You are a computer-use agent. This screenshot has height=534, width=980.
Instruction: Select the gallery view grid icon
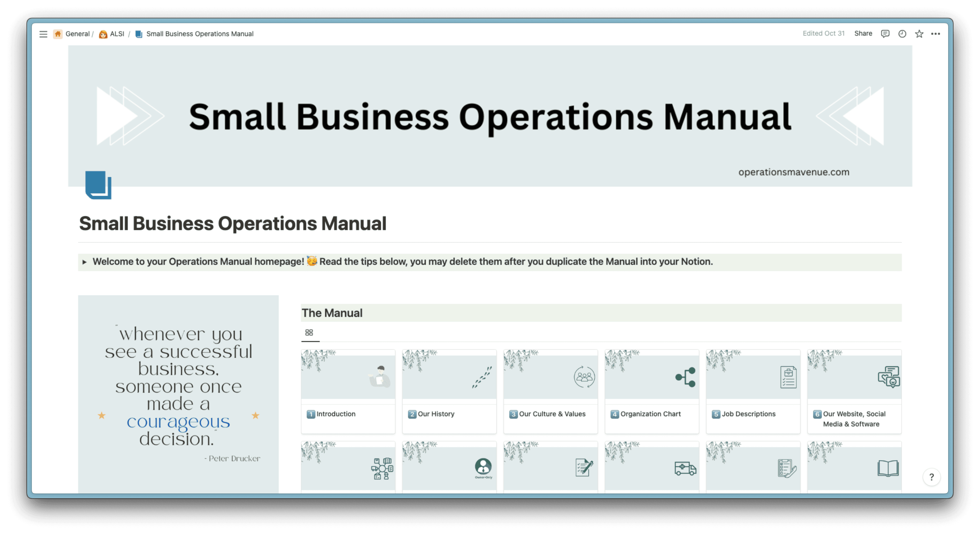click(x=309, y=333)
